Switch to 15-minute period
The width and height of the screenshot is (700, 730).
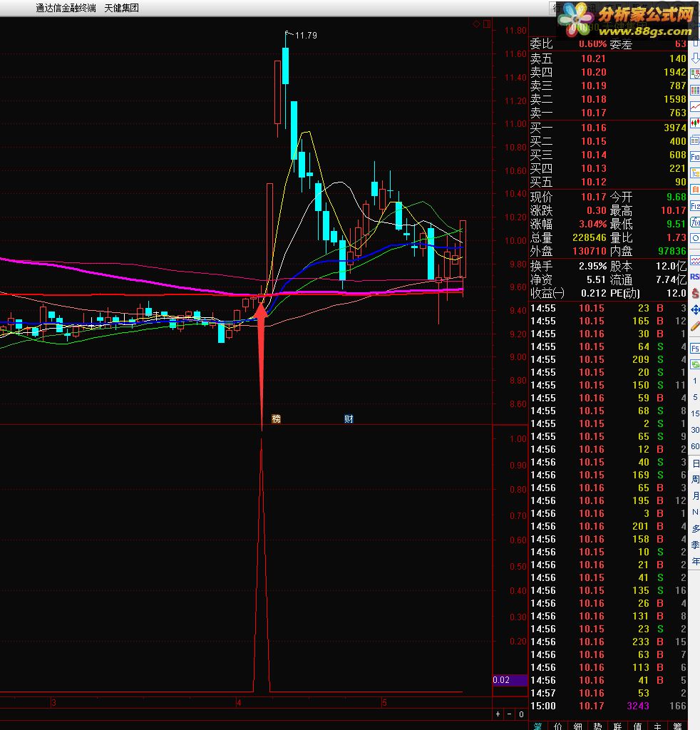pos(695,413)
